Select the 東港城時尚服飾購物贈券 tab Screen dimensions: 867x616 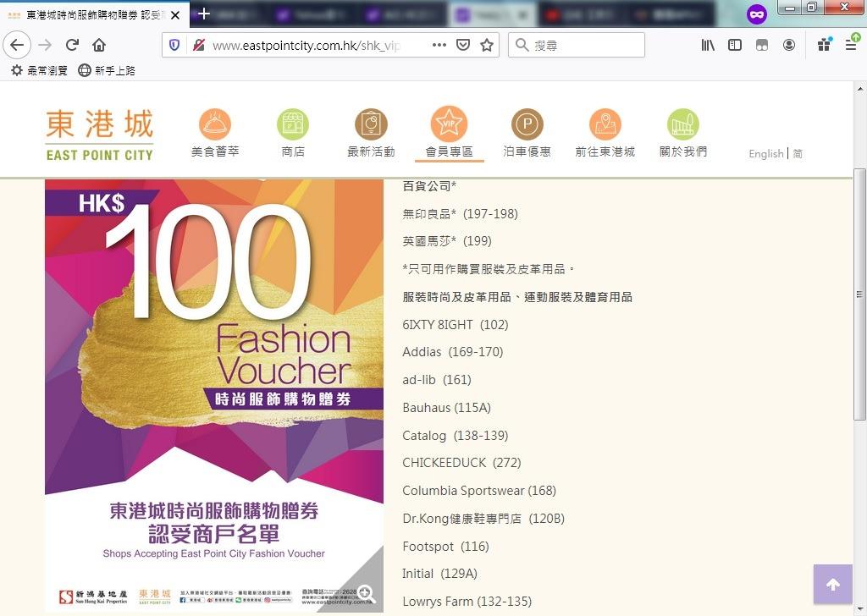pyautogui.click(x=94, y=15)
